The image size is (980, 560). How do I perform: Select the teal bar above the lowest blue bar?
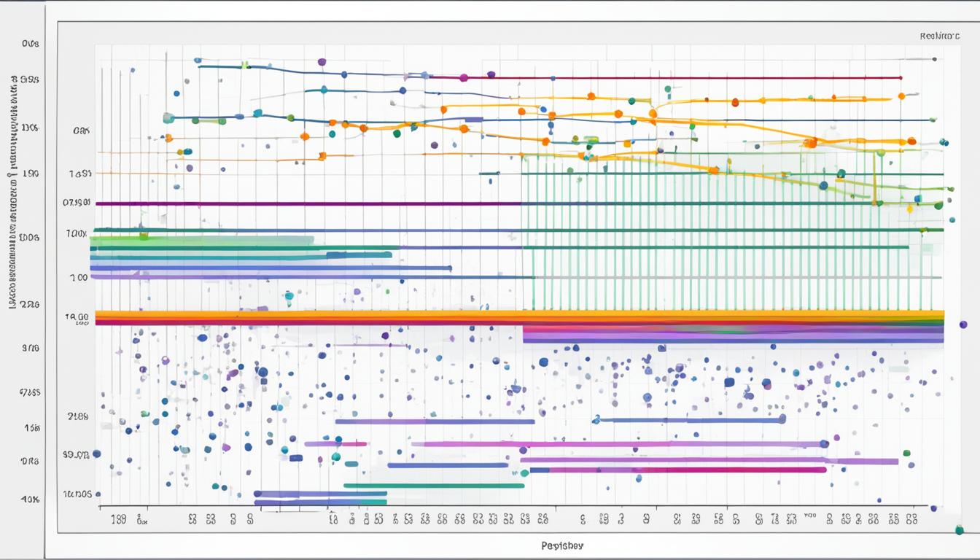[x=435, y=485]
